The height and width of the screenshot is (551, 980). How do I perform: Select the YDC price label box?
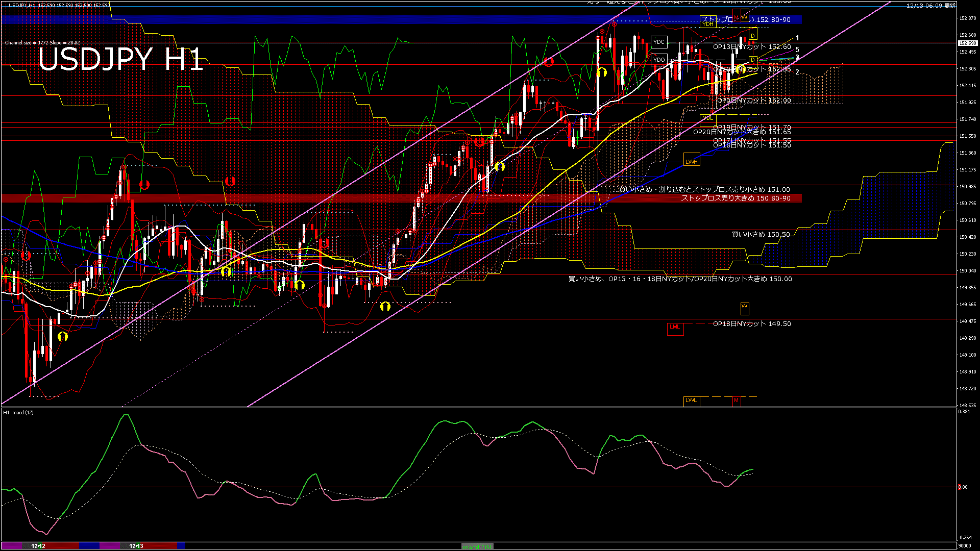(659, 42)
